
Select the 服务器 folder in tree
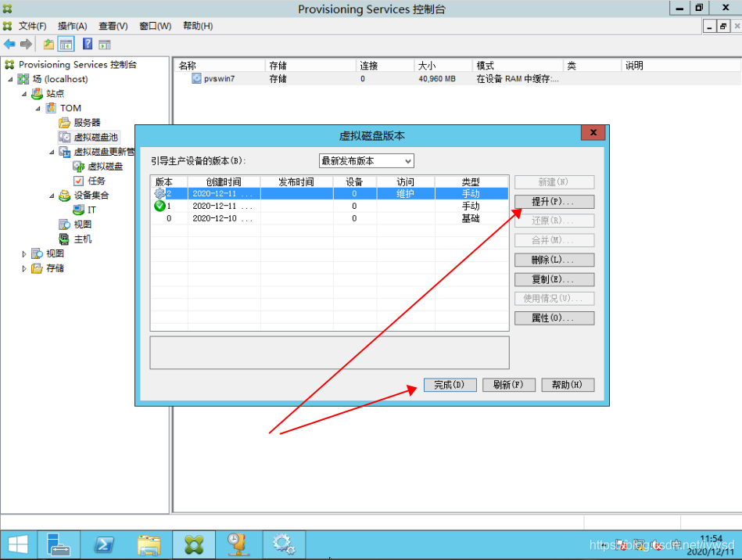(x=87, y=123)
